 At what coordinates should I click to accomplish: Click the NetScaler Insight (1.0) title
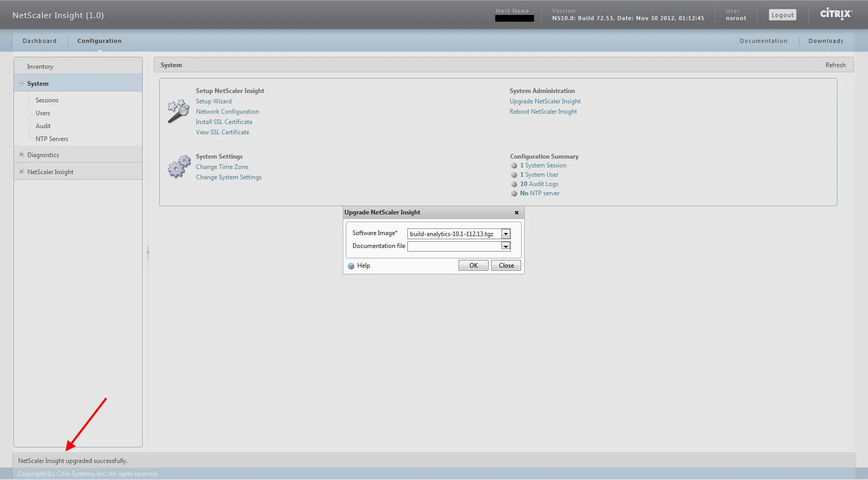(58, 15)
